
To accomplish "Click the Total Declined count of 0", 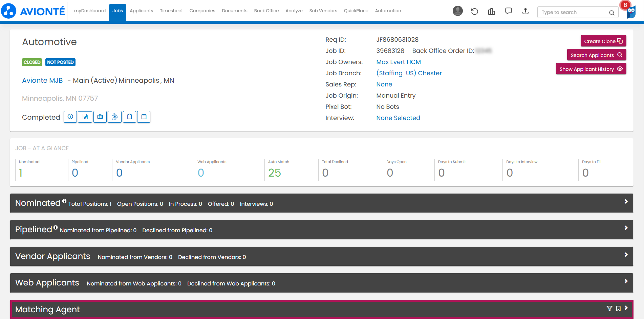I will (325, 173).
